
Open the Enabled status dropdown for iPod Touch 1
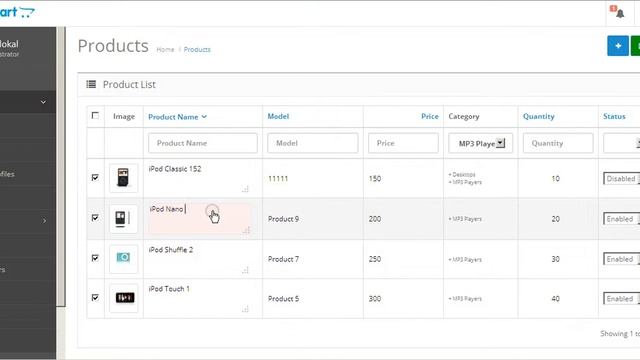click(x=621, y=298)
